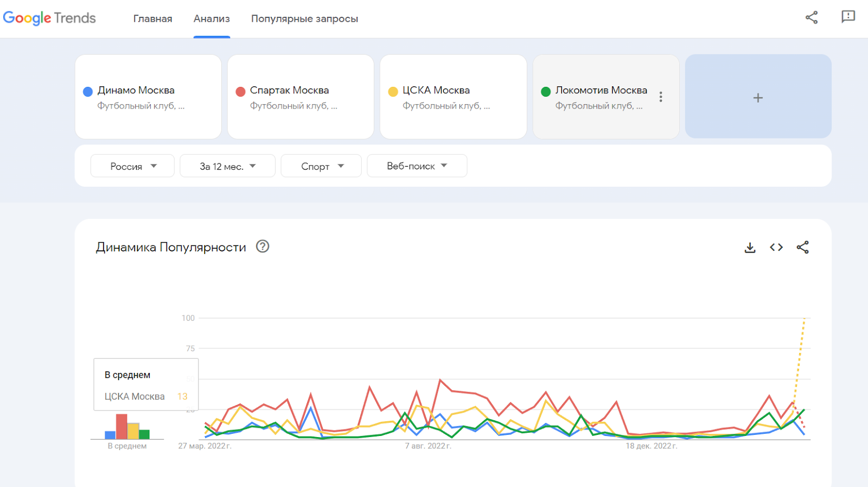Viewport: 868px width, 487px height.
Task: Add a comparison term with plus card
Action: [758, 97]
